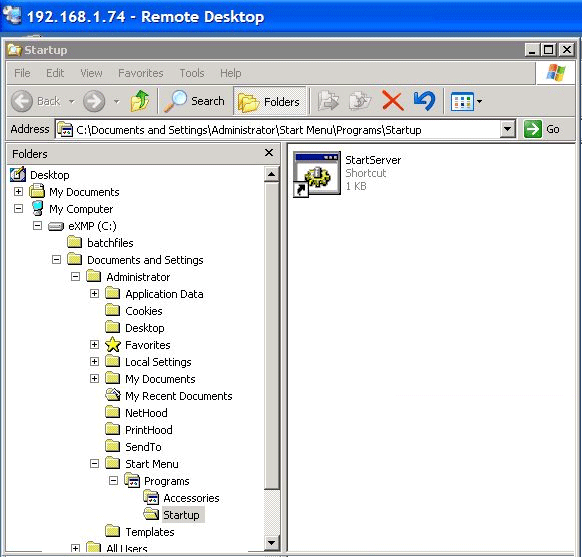Viewport: 582px width, 557px height.
Task: Click the Move To toolbar icon
Action: click(x=328, y=101)
